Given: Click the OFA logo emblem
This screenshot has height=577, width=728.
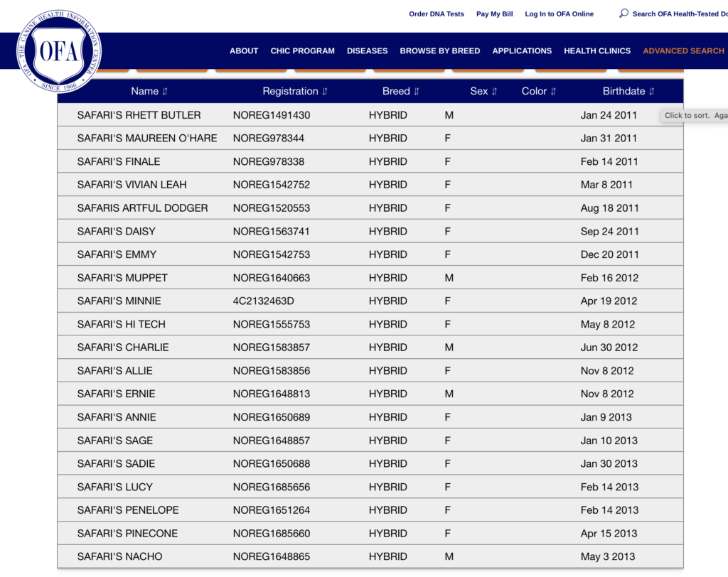Looking at the screenshot, I should [x=59, y=51].
